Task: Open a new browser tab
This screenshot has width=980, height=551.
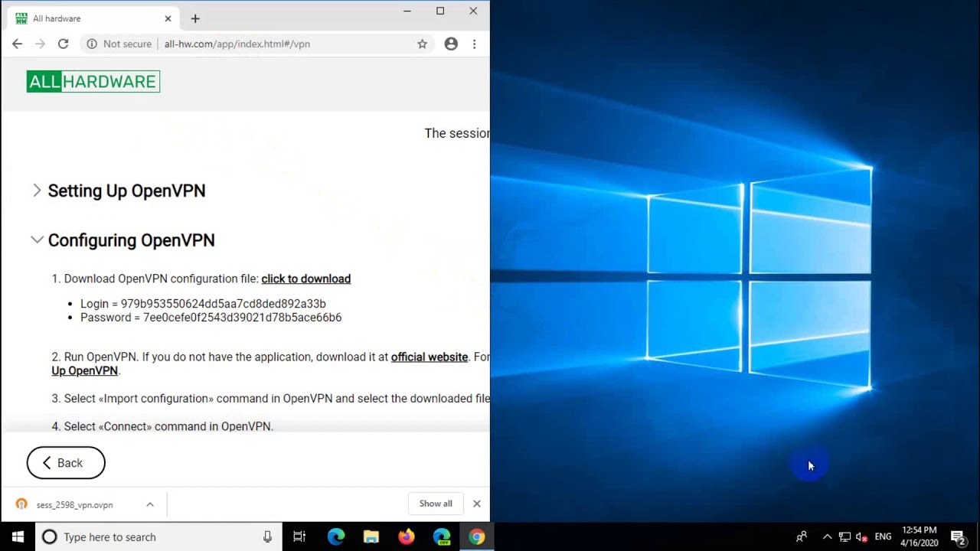Action: pyautogui.click(x=195, y=18)
